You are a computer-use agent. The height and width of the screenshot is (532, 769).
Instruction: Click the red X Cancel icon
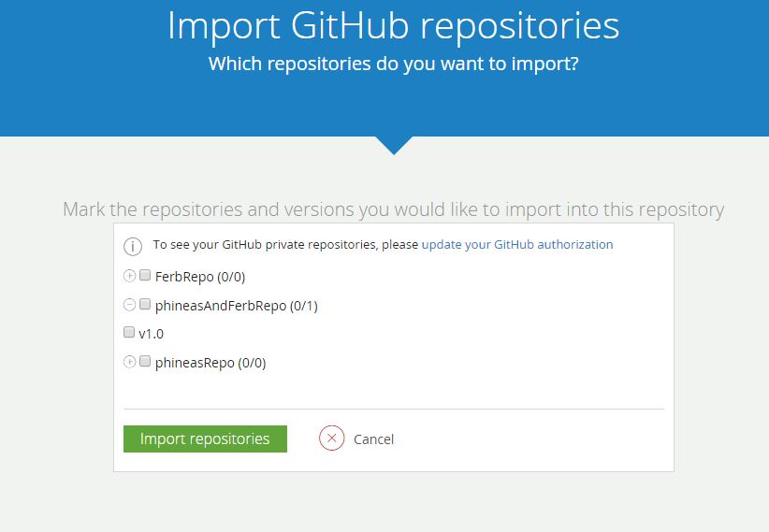coord(332,439)
